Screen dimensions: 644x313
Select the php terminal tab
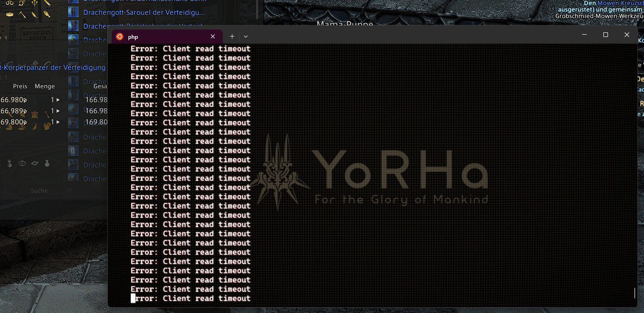pyautogui.click(x=167, y=37)
